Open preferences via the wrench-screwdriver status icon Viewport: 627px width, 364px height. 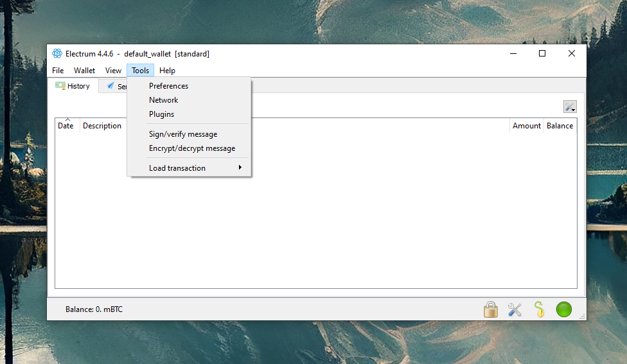coord(515,310)
